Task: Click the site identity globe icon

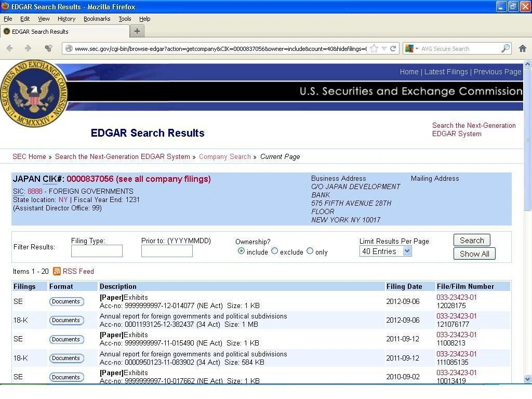Action: click(x=69, y=48)
